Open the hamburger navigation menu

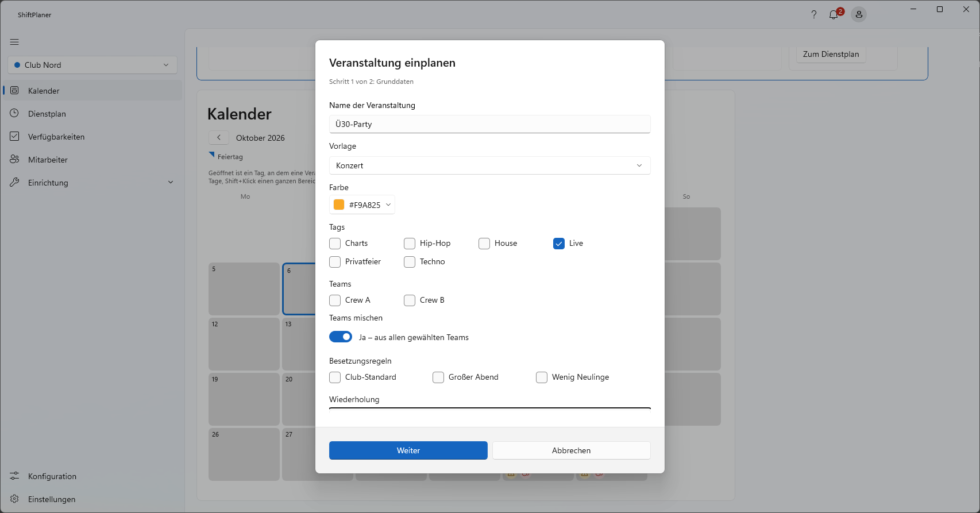tap(14, 42)
